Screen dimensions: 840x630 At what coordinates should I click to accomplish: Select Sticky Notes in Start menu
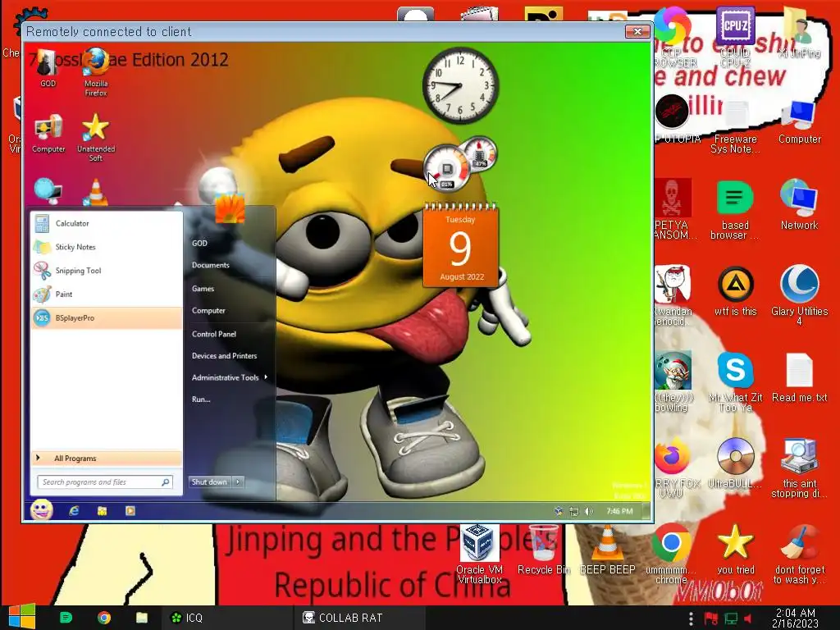[106, 247]
